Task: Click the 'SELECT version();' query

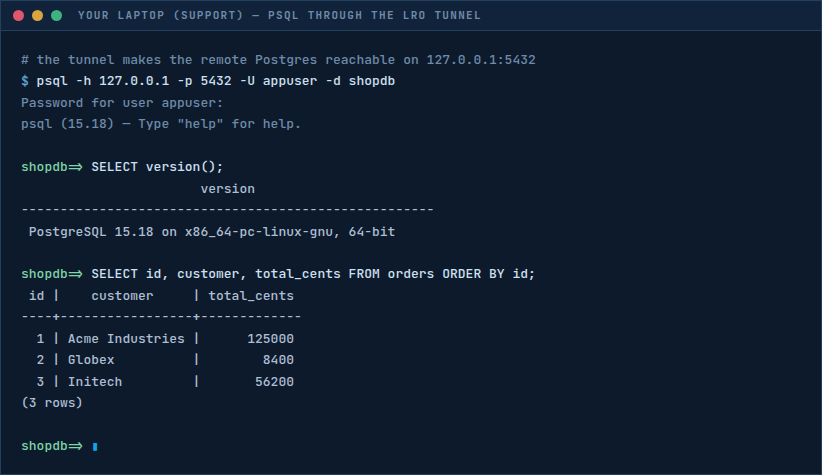Action: [x=157, y=167]
